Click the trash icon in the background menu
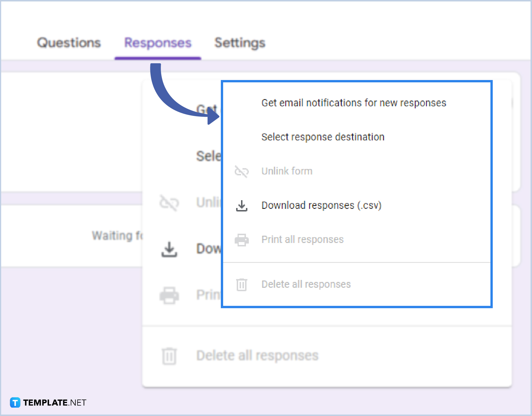The image size is (532, 416). pyautogui.click(x=169, y=356)
